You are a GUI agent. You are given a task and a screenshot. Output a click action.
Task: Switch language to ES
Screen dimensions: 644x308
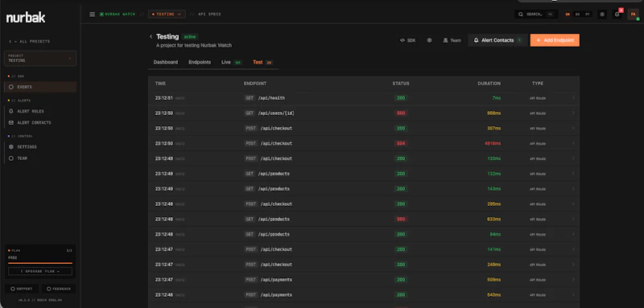577,14
